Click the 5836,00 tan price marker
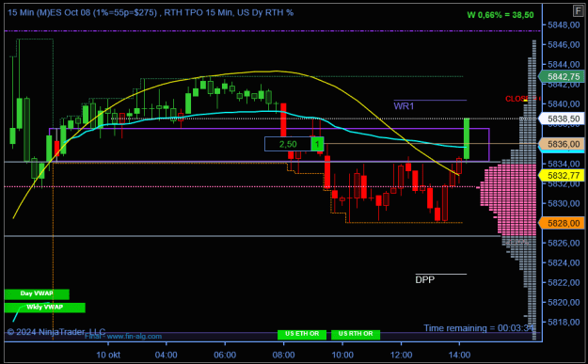The width and height of the screenshot is (588, 364). click(562, 144)
